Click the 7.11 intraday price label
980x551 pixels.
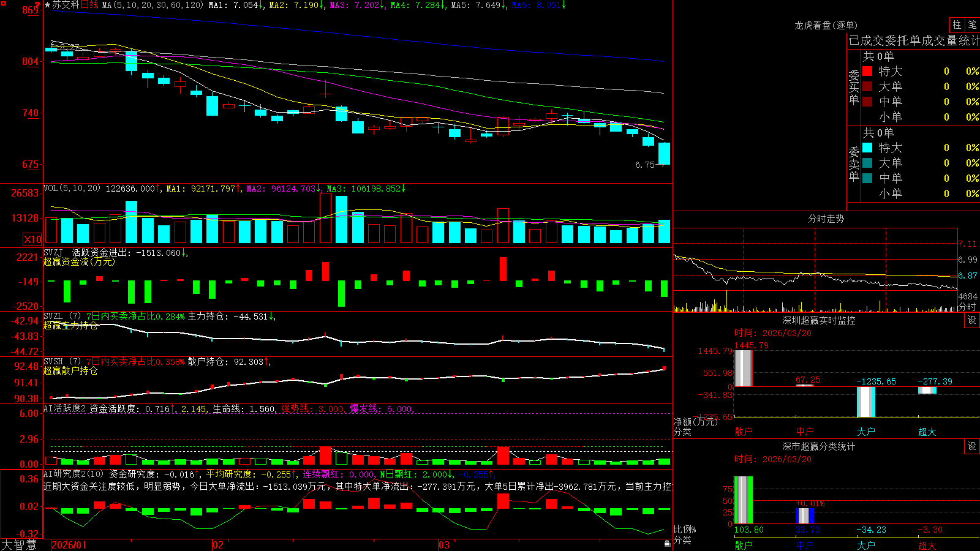coord(968,244)
